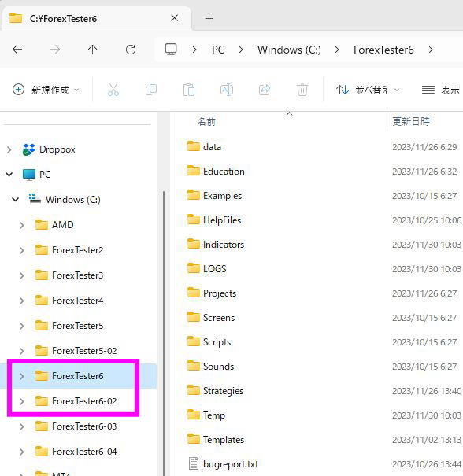Expand the ForexTester4 tree node

[21, 301]
